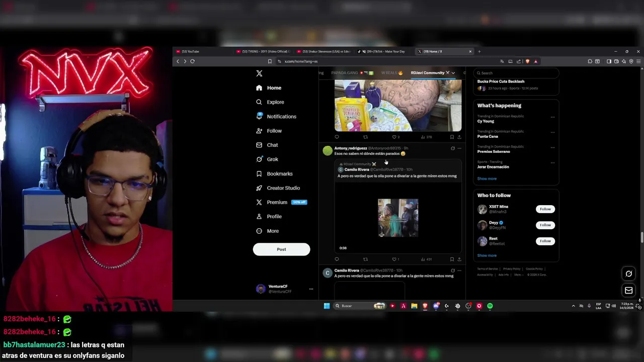Screen dimensions: 644x362
Task: Switch to the W REALS tab
Action: coord(391,73)
